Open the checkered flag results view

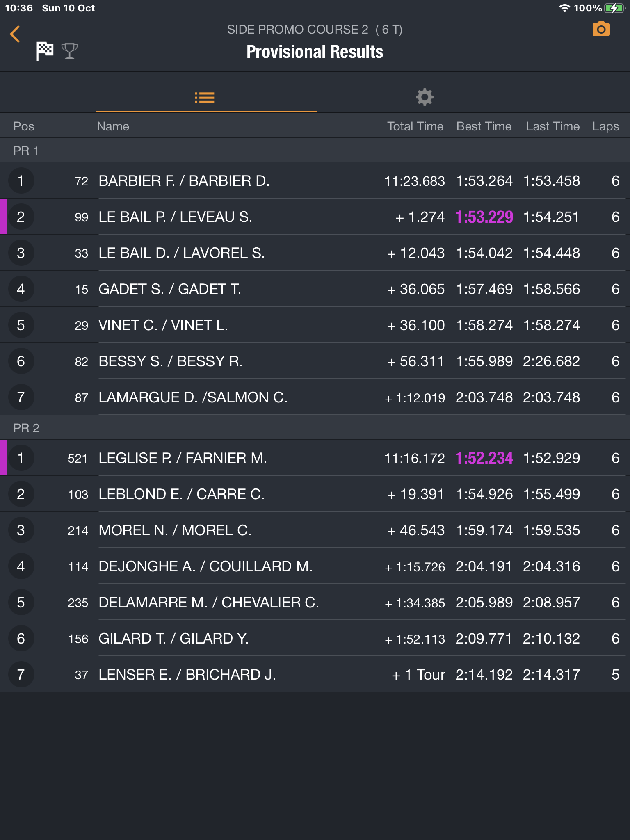pos(44,51)
